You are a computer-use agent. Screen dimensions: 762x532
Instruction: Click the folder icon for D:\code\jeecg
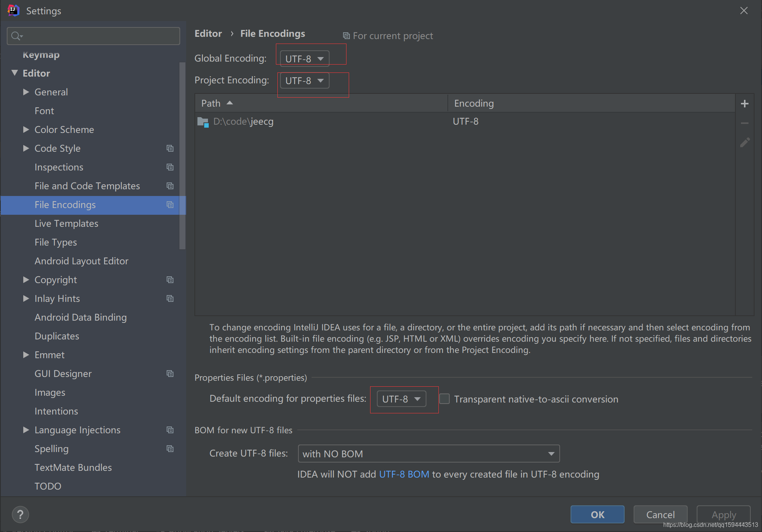tap(203, 122)
